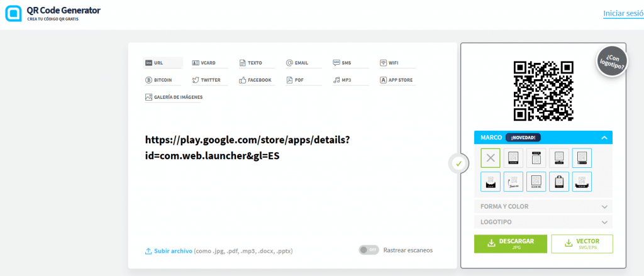Screen dimensions: 644x276
Task: Select the frame with detached tooltip label below
Action: coord(559,158)
